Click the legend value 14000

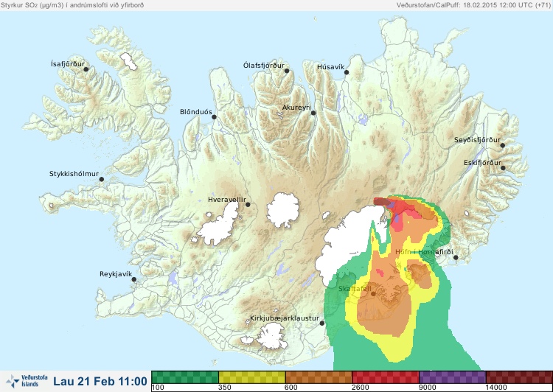click(496, 388)
